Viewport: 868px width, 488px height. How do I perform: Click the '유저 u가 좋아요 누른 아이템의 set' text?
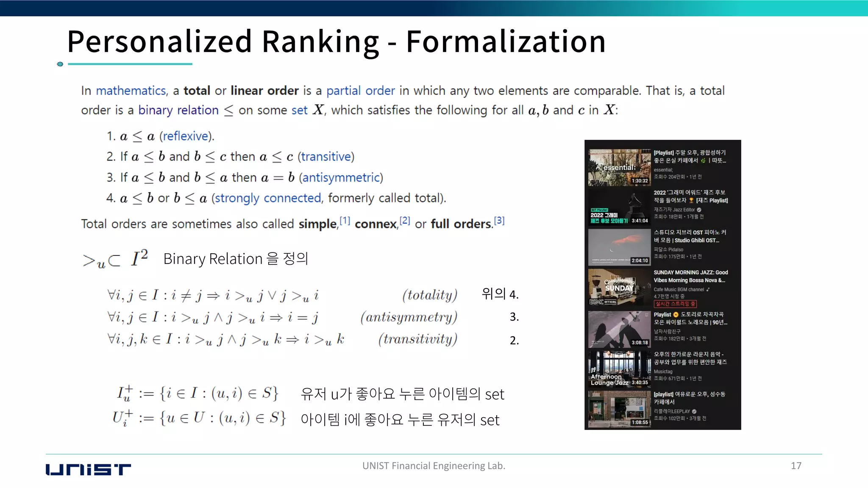click(403, 394)
